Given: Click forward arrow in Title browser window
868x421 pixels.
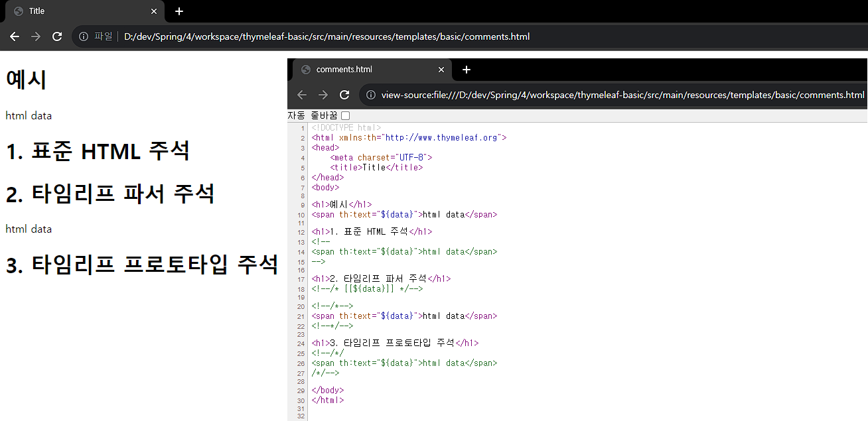Looking at the screenshot, I should [x=36, y=36].
